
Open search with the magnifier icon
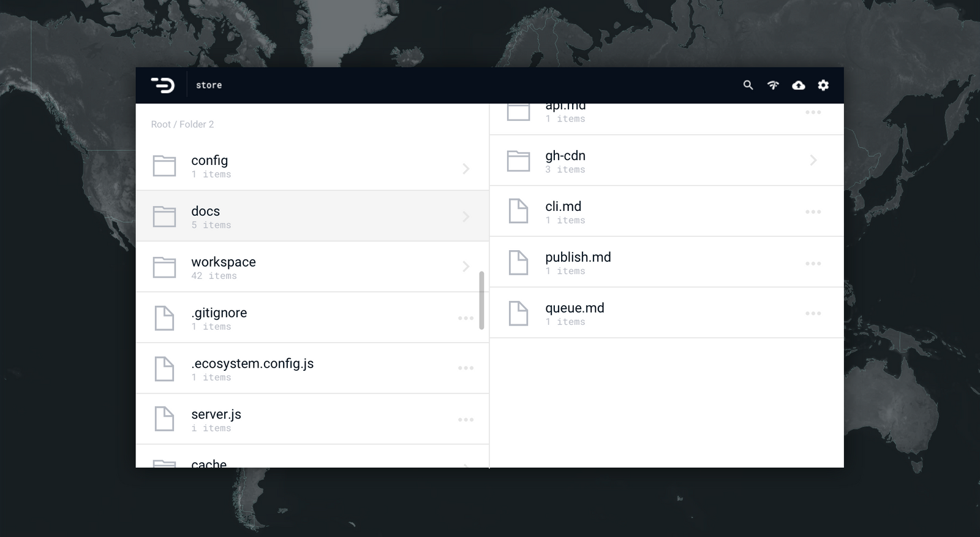748,85
